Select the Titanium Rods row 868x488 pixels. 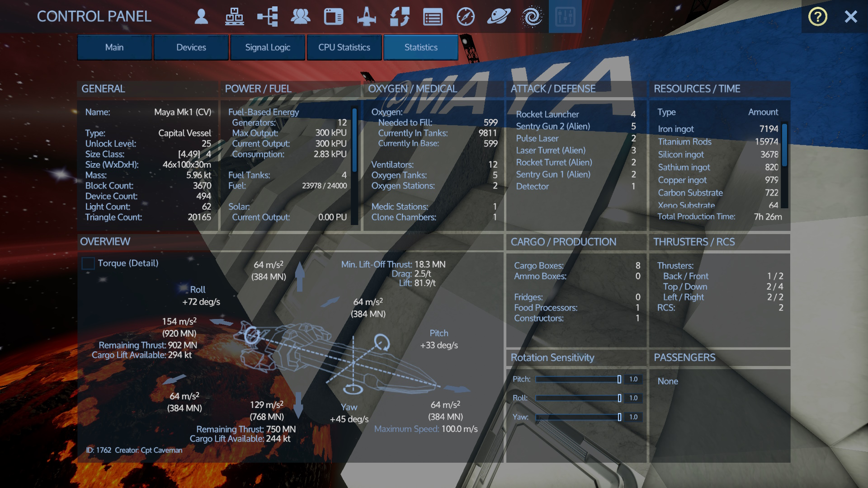click(718, 141)
